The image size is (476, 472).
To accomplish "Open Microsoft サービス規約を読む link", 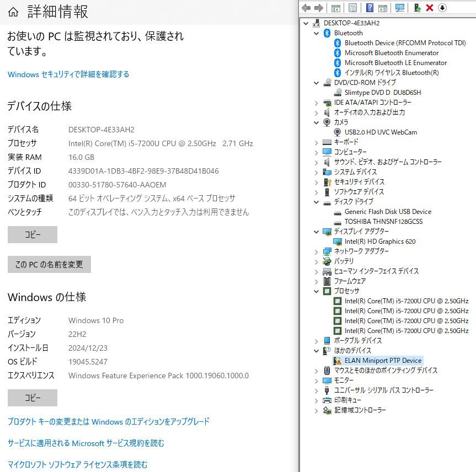I will click(x=86, y=443).
